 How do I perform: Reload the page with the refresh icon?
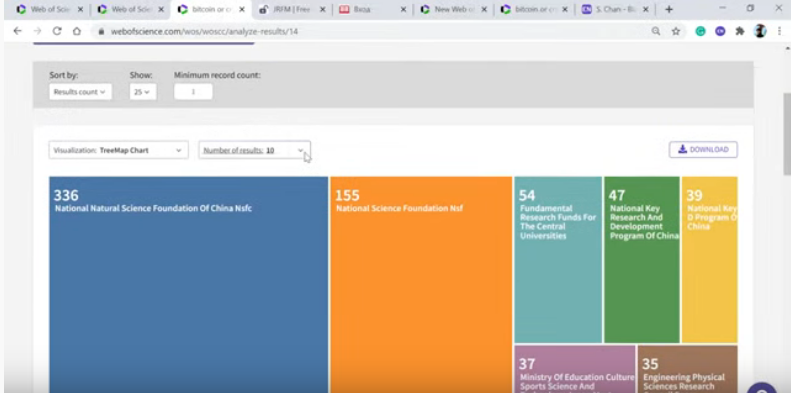(x=57, y=31)
